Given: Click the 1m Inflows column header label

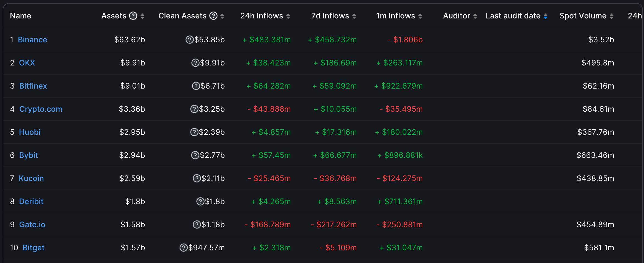Looking at the screenshot, I should point(396,16).
